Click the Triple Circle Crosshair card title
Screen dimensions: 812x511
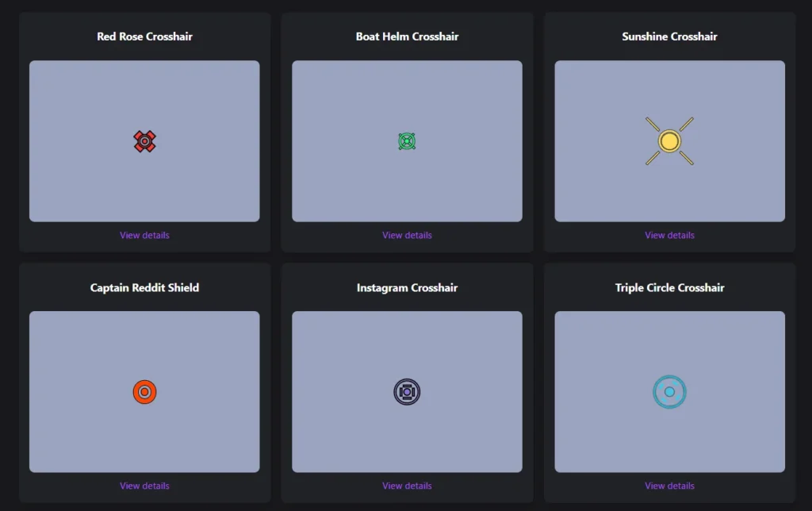point(669,287)
